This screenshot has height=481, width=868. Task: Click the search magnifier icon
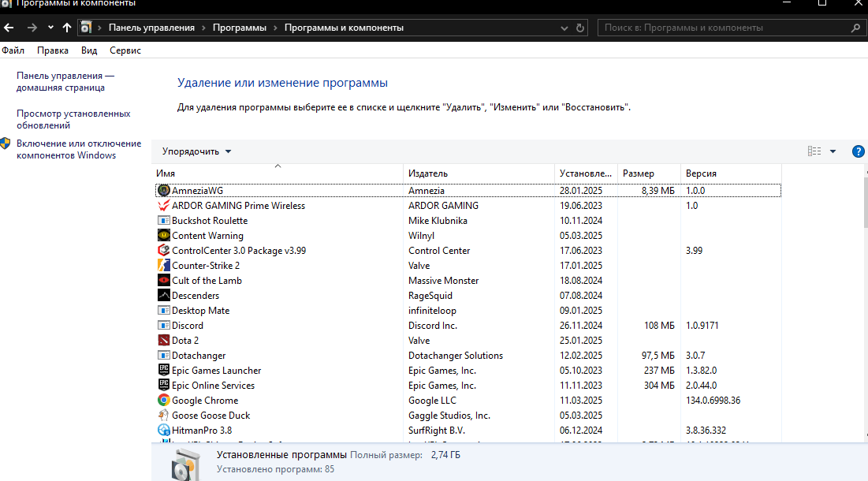click(x=855, y=28)
